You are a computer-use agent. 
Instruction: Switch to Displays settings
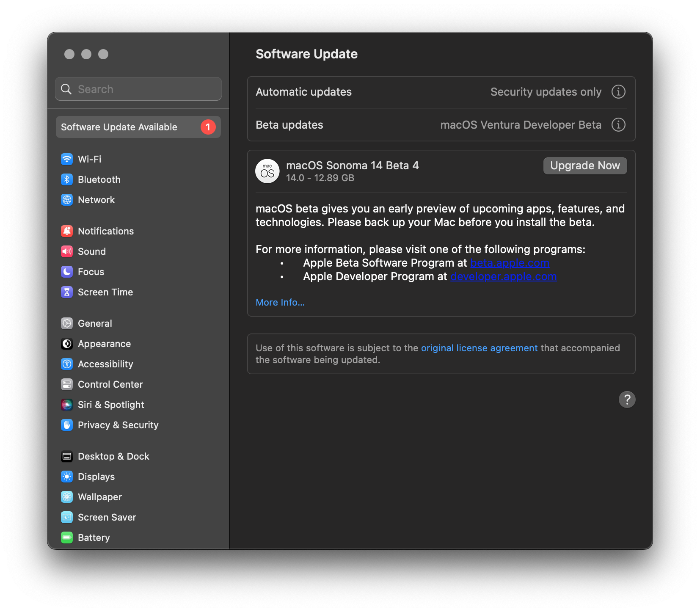pos(96,477)
